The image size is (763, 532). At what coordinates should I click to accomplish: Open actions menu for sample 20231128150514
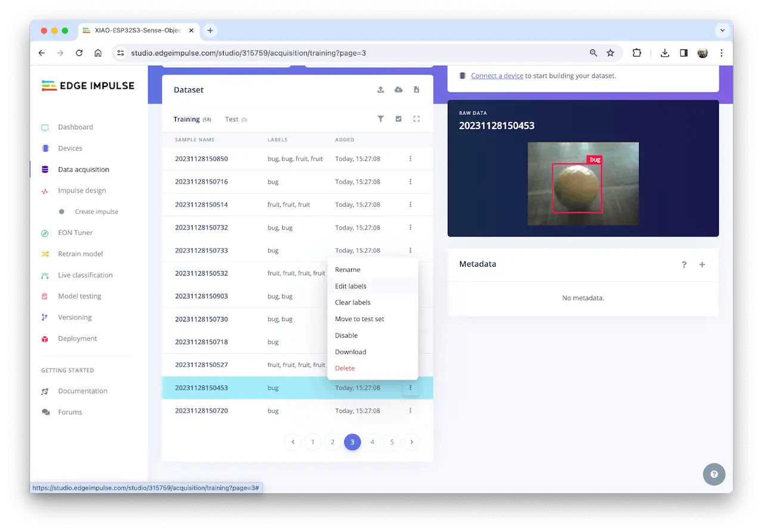(410, 204)
